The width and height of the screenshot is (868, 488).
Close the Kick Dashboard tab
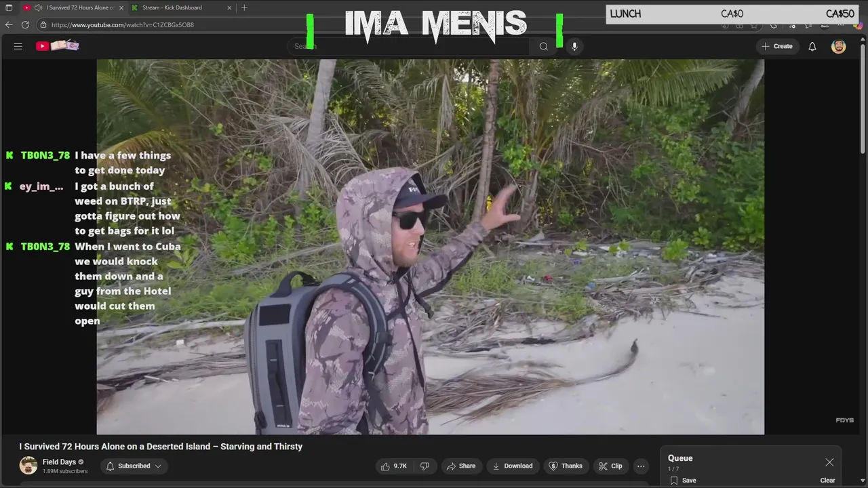tap(229, 7)
